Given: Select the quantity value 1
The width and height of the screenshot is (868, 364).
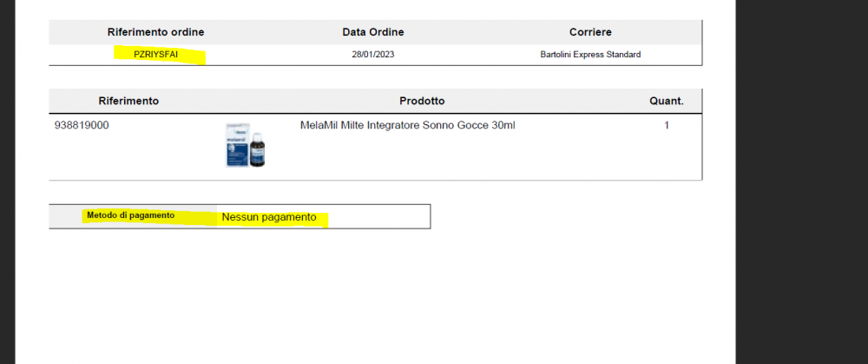Looking at the screenshot, I should tap(667, 125).
